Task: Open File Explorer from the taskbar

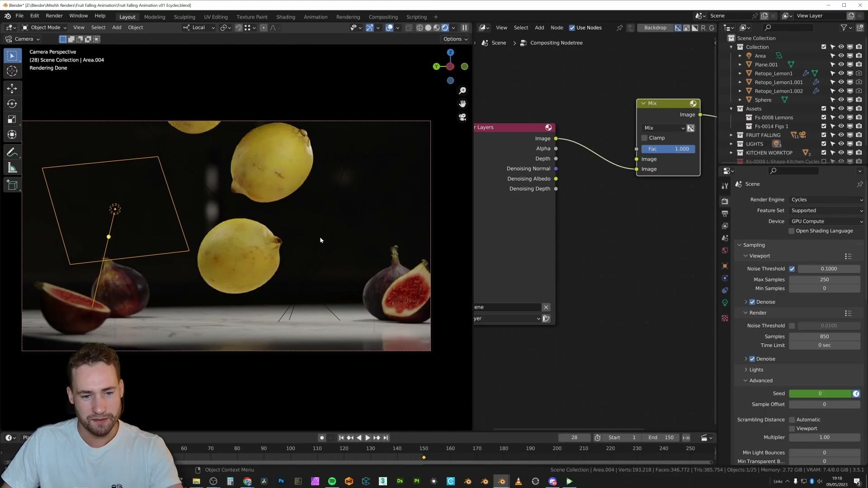Action: point(196,481)
